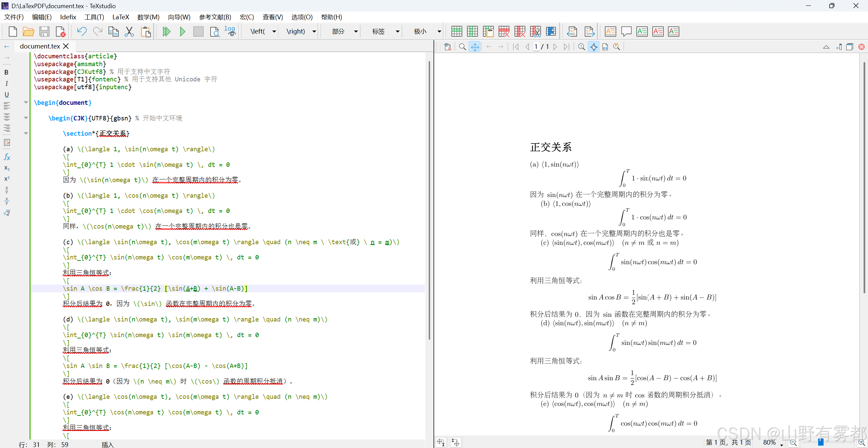Open the \left( delimiter dropdown
The image size is (868, 448).
tap(274, 32)
